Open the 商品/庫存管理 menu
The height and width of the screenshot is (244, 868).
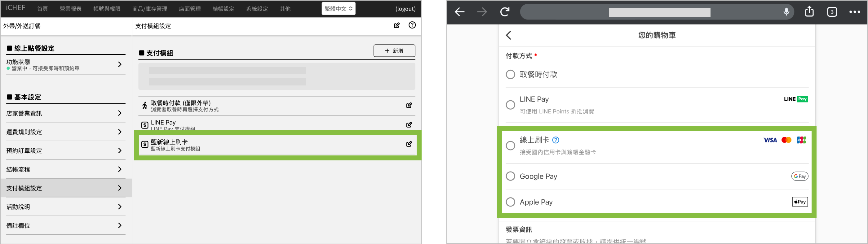coord(150,9)
